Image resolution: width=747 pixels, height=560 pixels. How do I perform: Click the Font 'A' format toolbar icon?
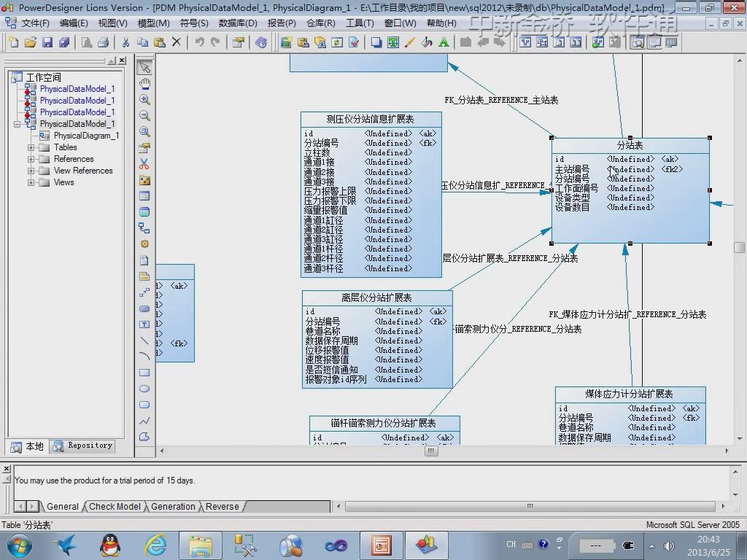(x=444, y=42)
